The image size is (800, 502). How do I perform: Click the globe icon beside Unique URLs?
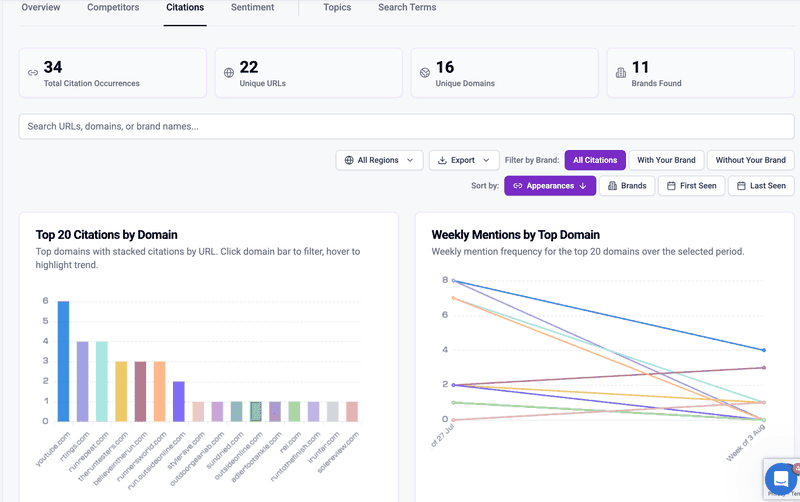click(229, 73)
